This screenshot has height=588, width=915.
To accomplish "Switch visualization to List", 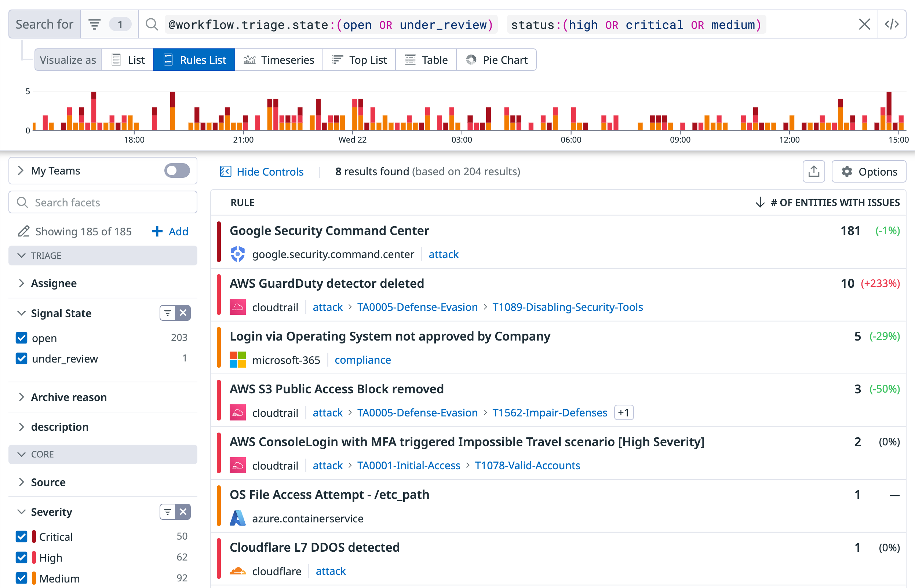I will click(127, 59).
